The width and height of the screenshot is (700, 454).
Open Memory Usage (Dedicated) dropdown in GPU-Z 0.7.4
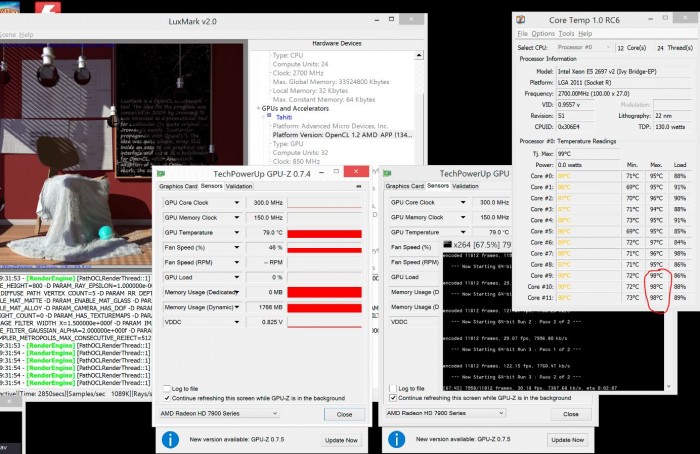tap(237, 292)
